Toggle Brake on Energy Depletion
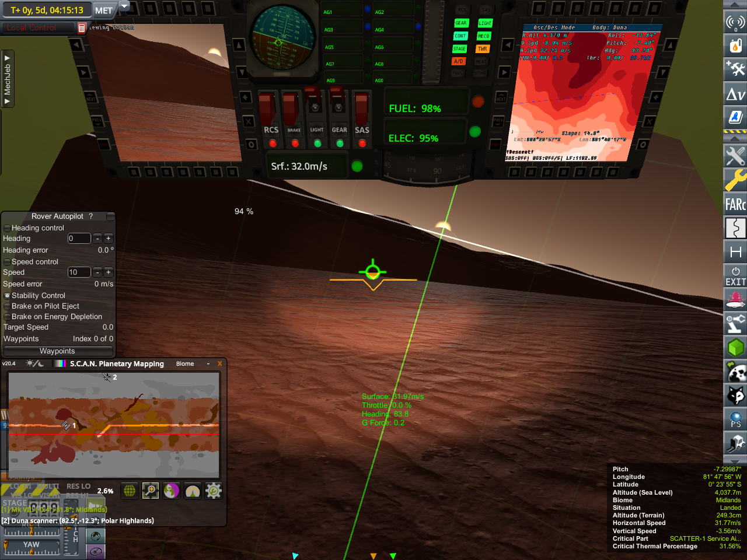This screenshot has width=747, height=560. point(7,317)
